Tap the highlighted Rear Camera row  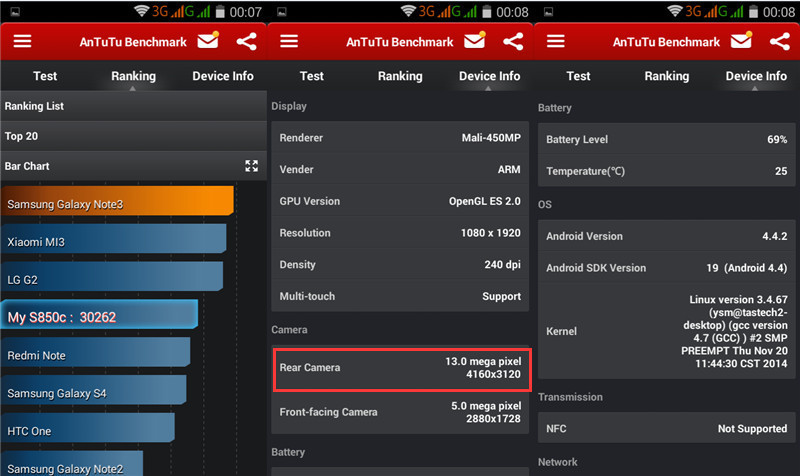(400, 368)
